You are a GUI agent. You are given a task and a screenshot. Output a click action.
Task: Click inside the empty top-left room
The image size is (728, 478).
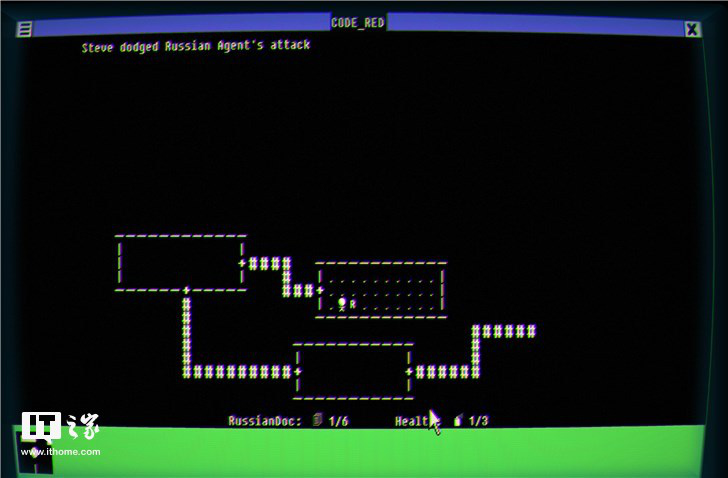[180, 263]
